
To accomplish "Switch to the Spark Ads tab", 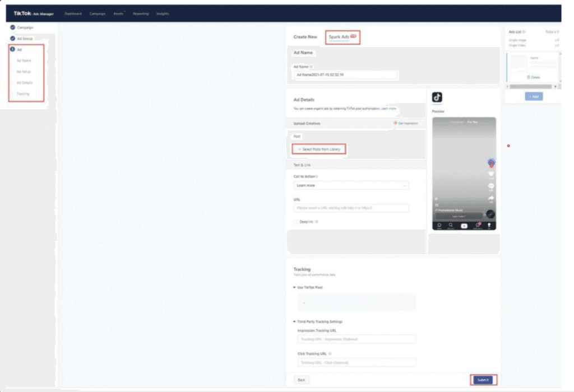I will (x=342, y=37).
